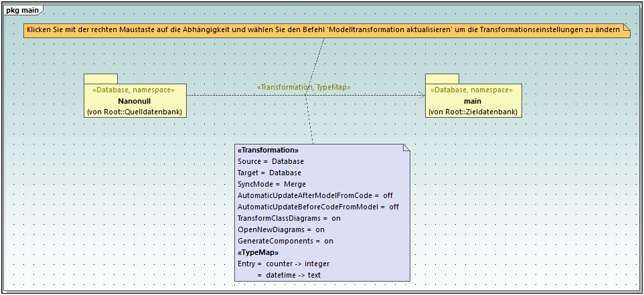Viewport: 644px width, 295px height.
Task: Click the target main package folder tab
Action: (442, 79)
